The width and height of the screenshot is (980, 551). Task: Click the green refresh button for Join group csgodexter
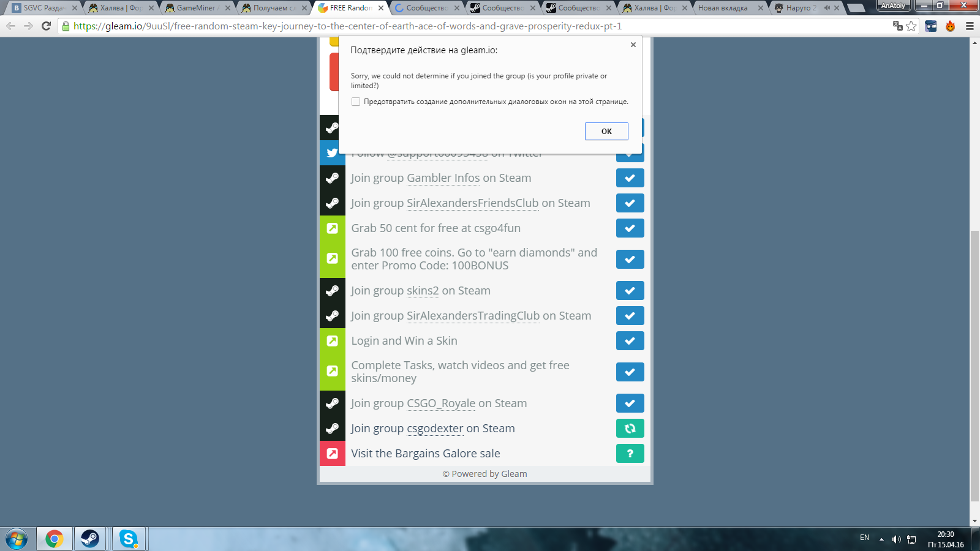click(x=630, y=429)
